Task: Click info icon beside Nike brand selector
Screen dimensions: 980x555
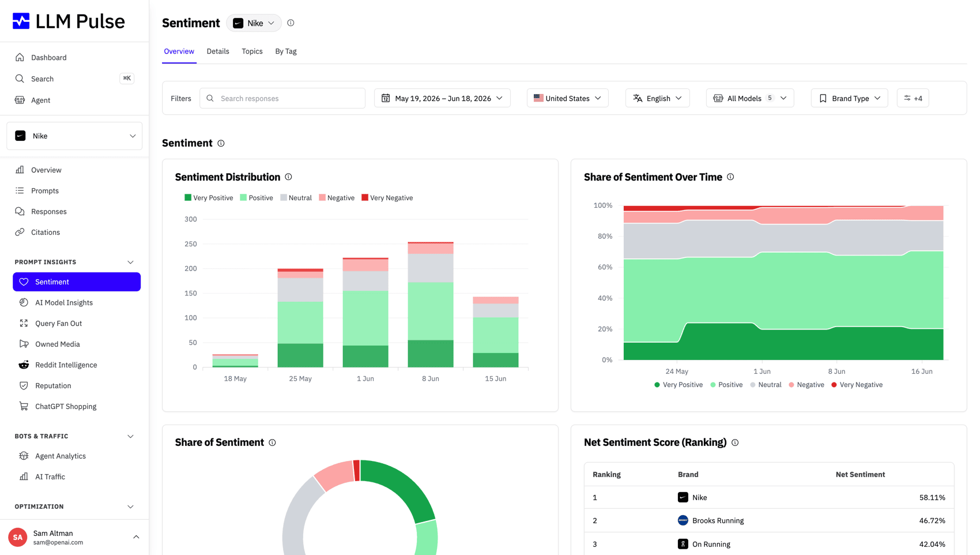Action: coord(291,23)
